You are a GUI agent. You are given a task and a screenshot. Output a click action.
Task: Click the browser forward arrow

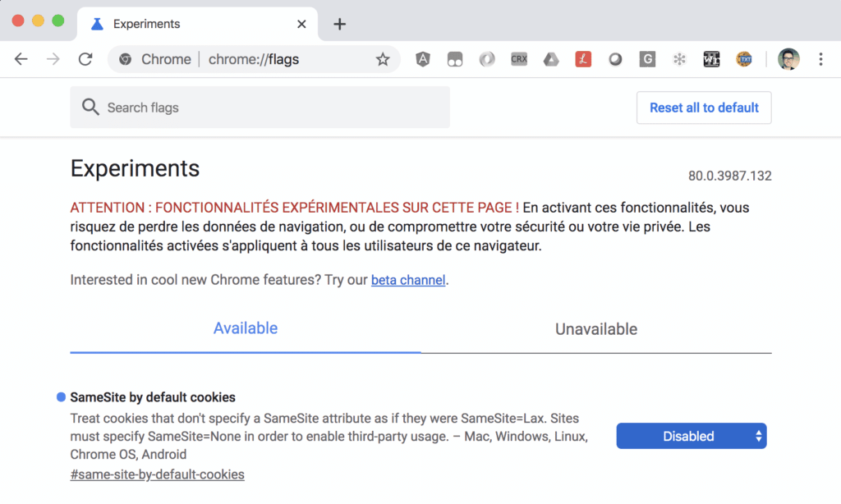click(53, 59)
